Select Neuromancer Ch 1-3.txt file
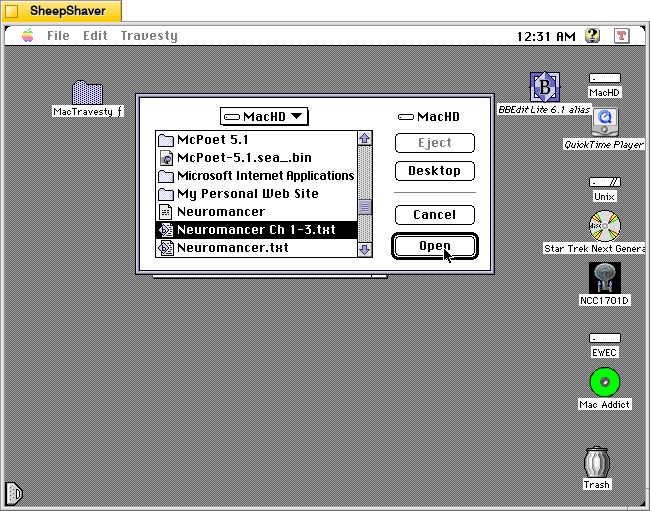The image size is (650, 511). [256, 230]
